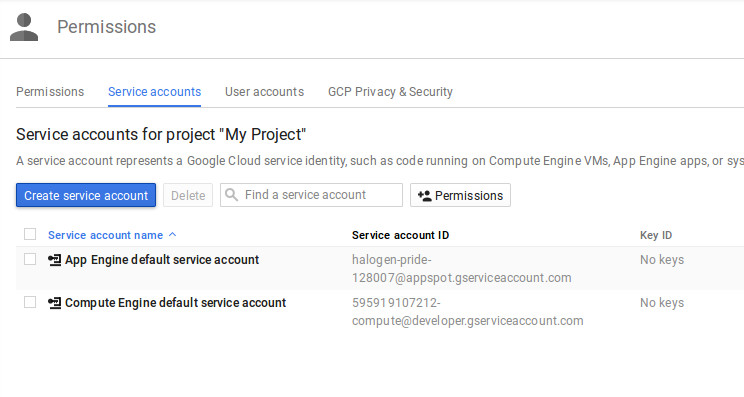Tick the select-all checkbox in table header
This screenshot has height=397, width=744.
(30, 234)
